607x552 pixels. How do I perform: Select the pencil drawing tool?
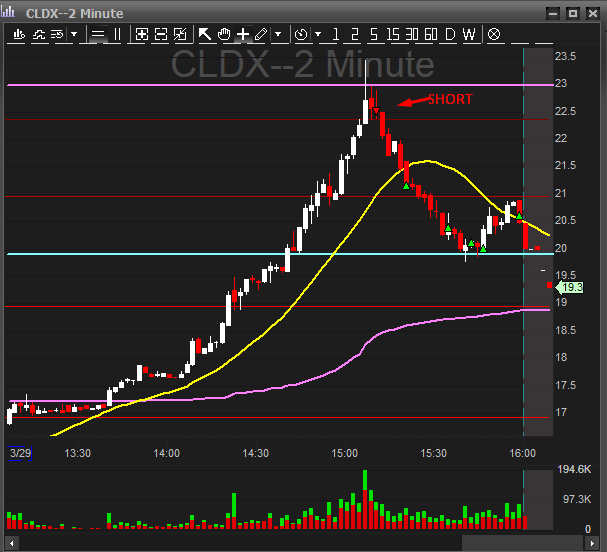click(x=261, y=34)
